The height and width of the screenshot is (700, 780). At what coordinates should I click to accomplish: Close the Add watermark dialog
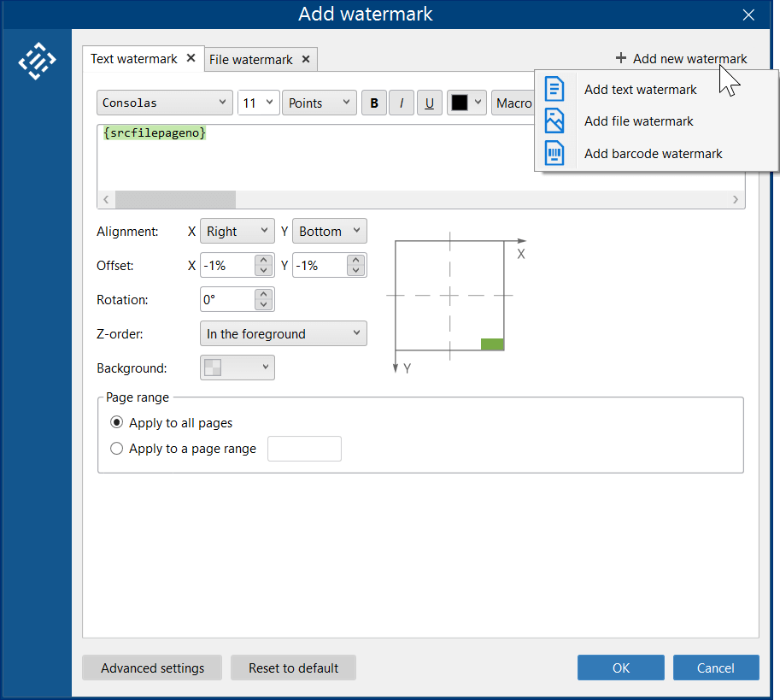click(748, 15)
